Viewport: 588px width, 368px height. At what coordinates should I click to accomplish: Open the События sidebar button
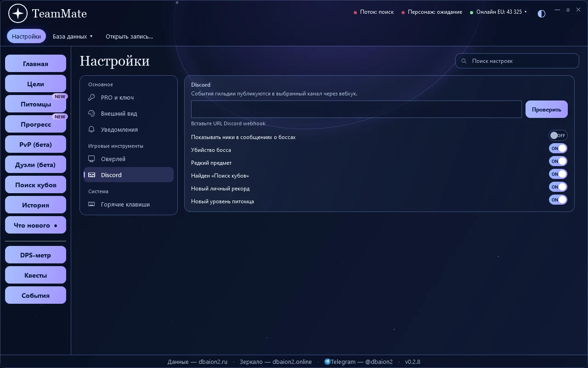pos(35,296)
